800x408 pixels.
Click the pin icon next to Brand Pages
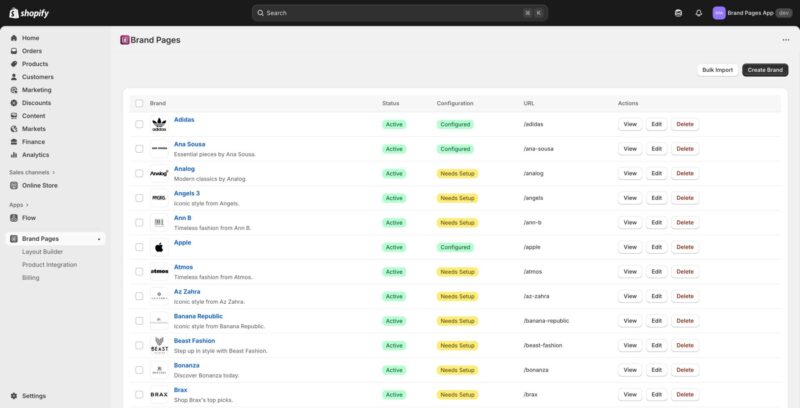(x=99, y=239)
